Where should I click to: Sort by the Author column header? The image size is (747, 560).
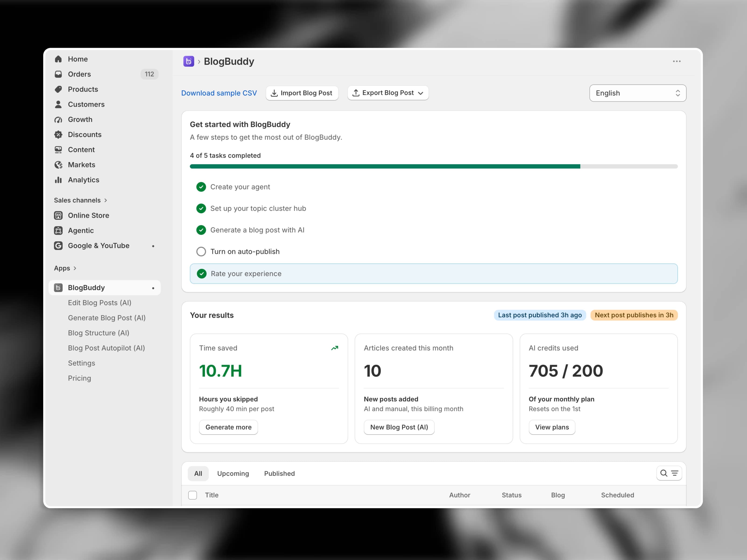[460, 495]
